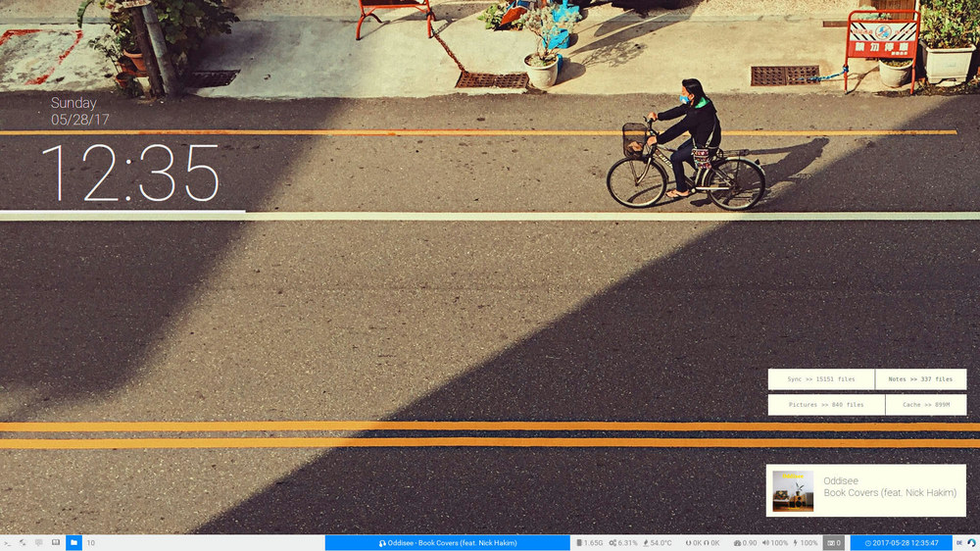Click the network upload/download speed indicator
The height and width of the screenshot is (551, 980).
[703, 542]
